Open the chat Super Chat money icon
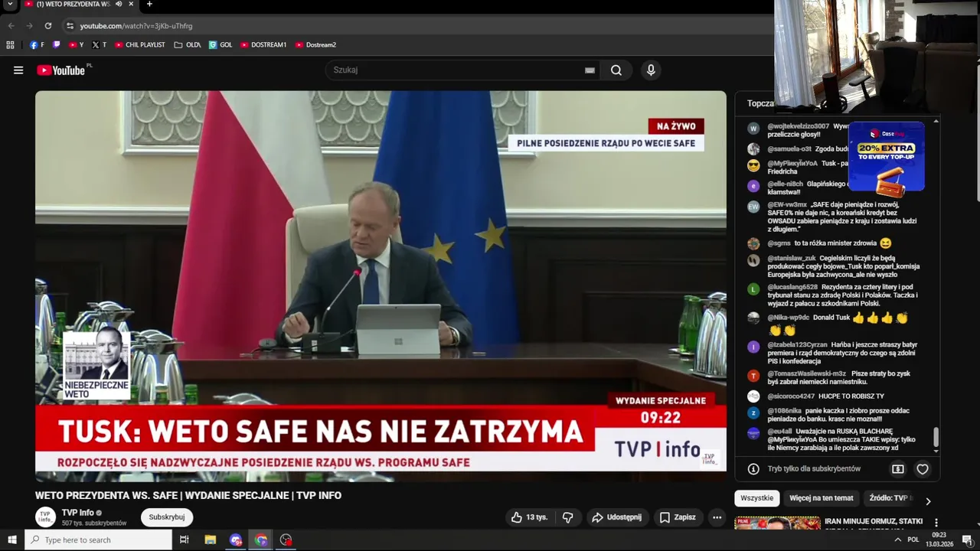The width and height of the screenshot is (980, 551). [898, 469]
